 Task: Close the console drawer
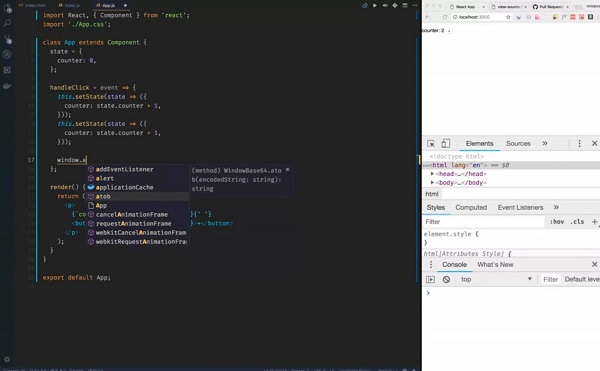(x=595, y=264)
